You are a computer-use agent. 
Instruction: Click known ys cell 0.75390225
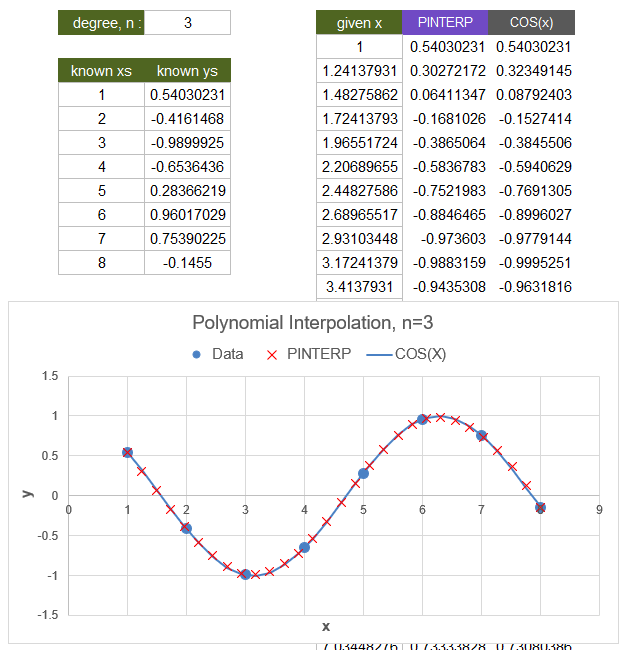pos(187,239)
